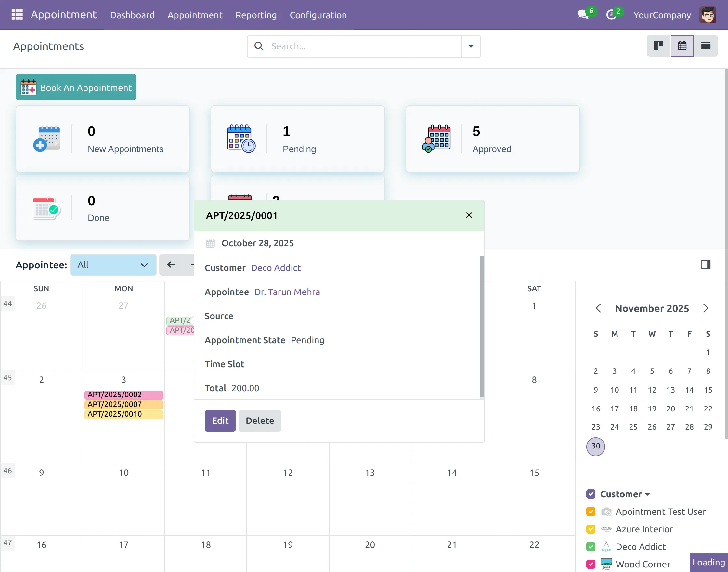The width and height of the screenshot is (728, 572).
Task: Click the Deco Addict customer link
Action: [x=276, y=268]
